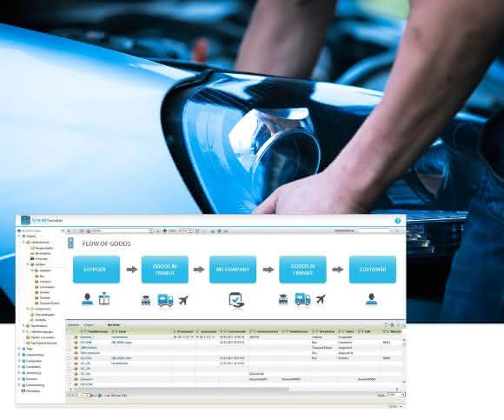
Task: Select the truck icon under first Goods in Transit
Action: point(165,300)
